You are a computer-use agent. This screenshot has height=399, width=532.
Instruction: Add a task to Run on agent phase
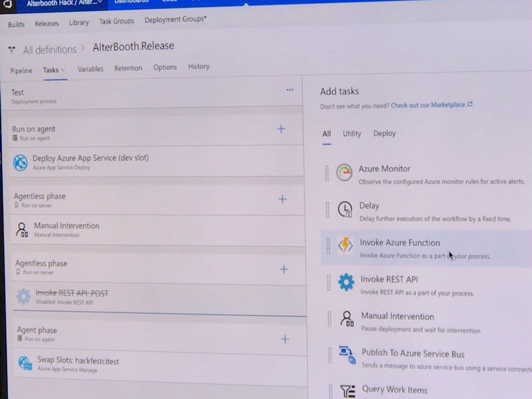281,129
